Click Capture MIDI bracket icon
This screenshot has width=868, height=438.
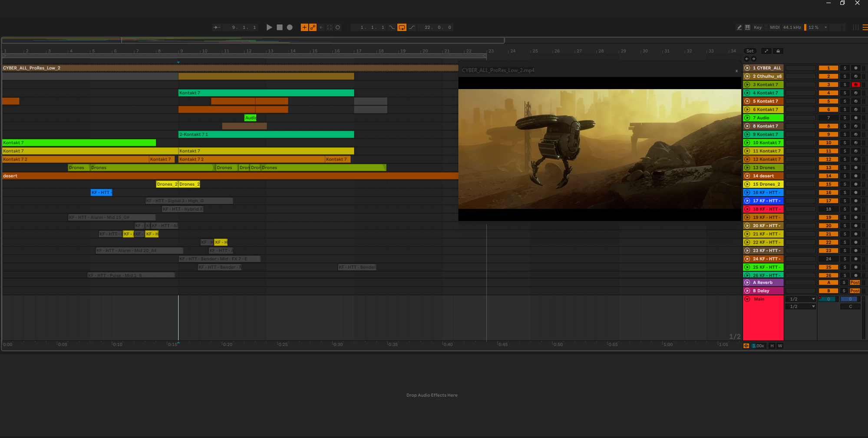click(330, 27)
